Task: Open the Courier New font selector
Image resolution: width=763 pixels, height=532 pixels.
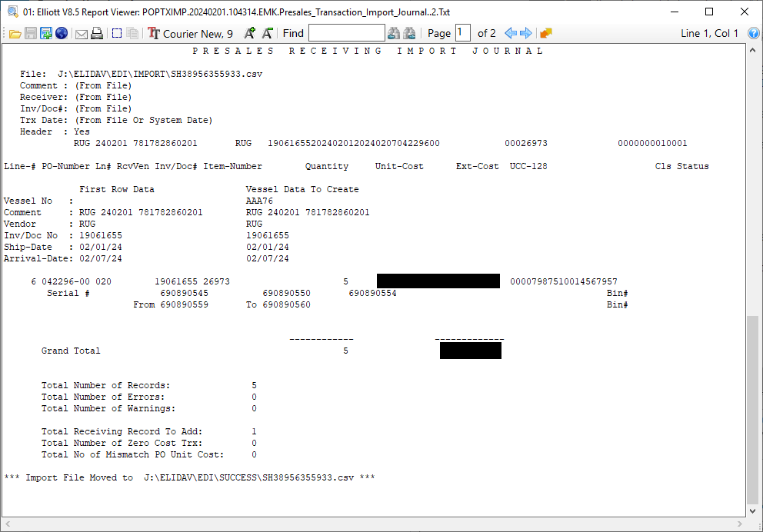Action: (191, 33)
